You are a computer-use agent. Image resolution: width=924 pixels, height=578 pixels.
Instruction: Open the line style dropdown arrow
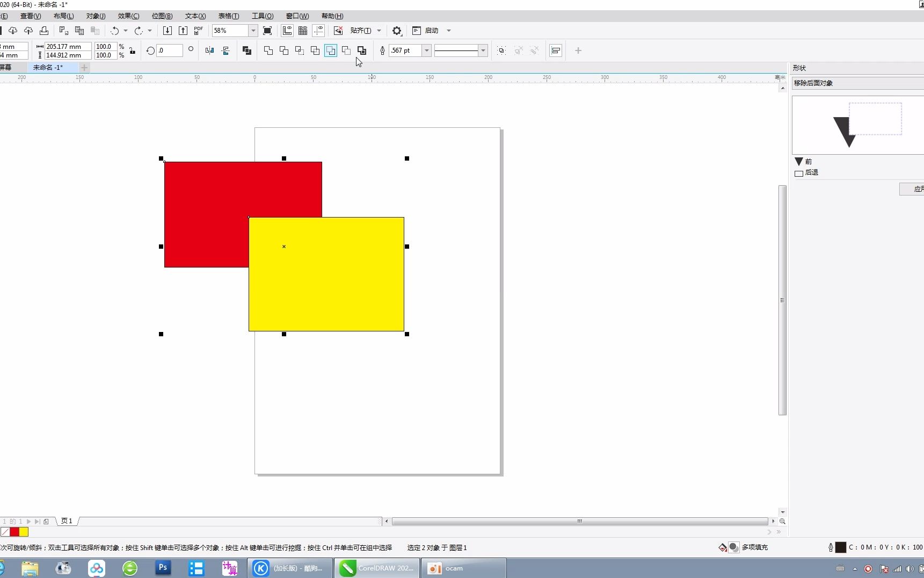point(483,50)
